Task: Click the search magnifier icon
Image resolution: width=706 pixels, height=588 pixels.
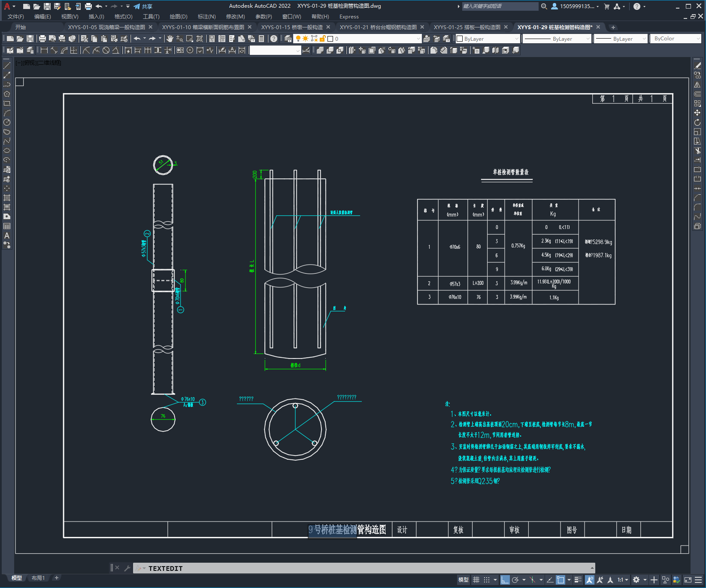Action: (544, 6)
